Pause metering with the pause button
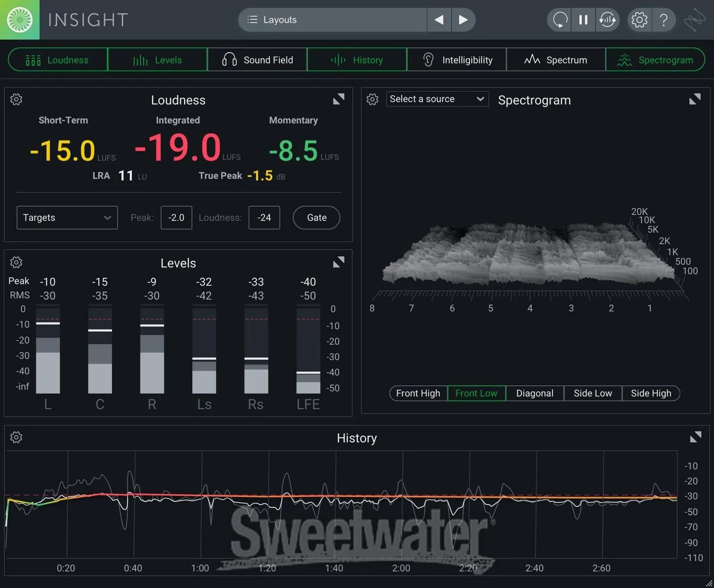 pos(583,20)
